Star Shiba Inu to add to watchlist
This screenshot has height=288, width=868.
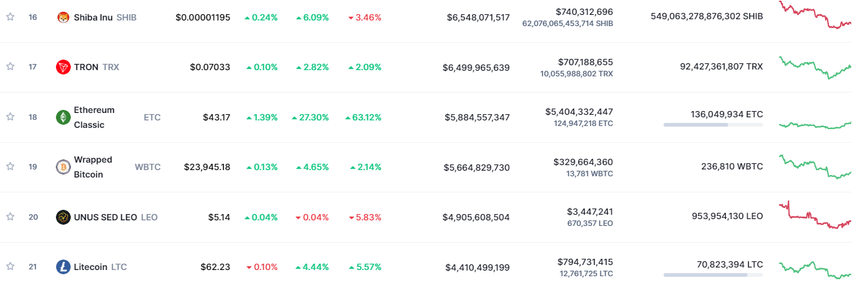coord(10,17)
